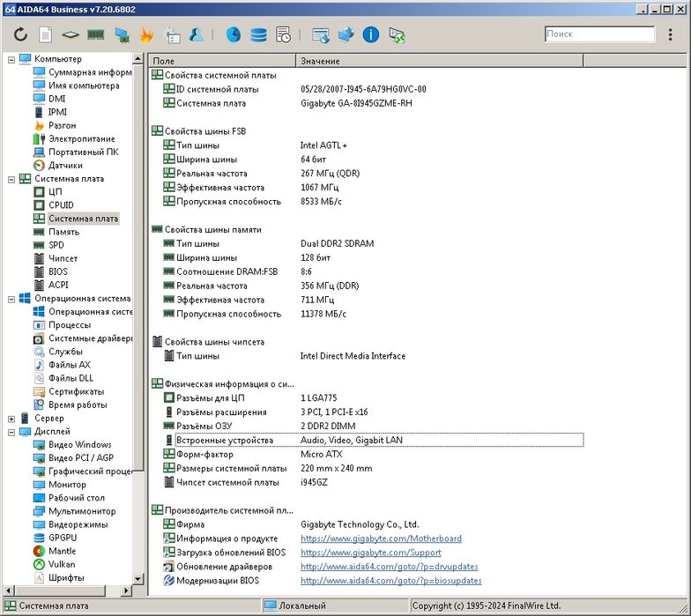Click the Значение column header
Image resolution: width=691 pixels, height=616 pixels.
coord(439,61)
